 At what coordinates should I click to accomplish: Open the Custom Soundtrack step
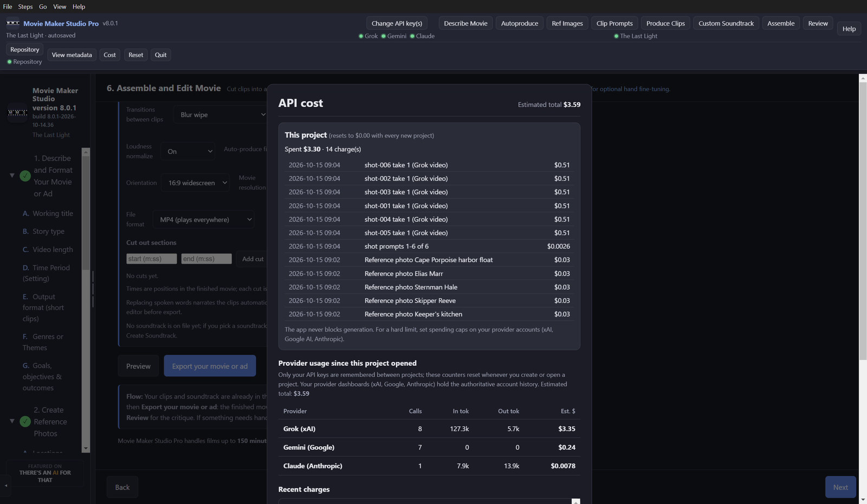[726, 23]
